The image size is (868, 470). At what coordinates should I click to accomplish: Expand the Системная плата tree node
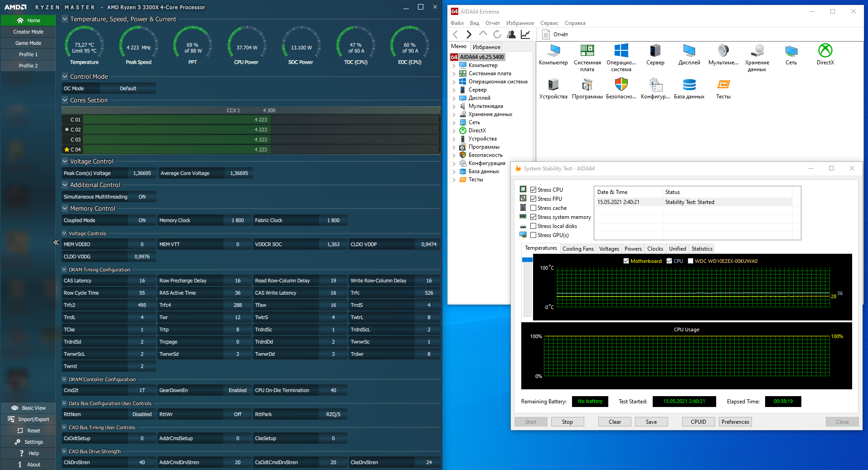coord(454,74)
